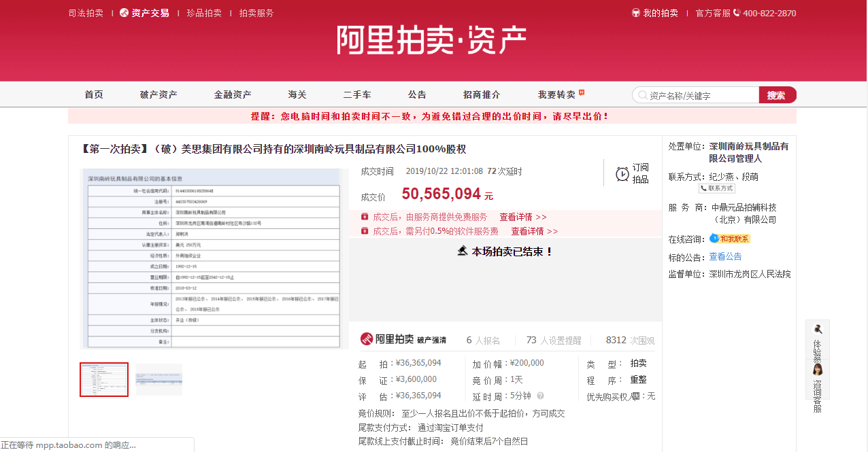Open the 拍卖服务 top link
The width and height of the screenshot is (868, 452).
coord(256,13)
